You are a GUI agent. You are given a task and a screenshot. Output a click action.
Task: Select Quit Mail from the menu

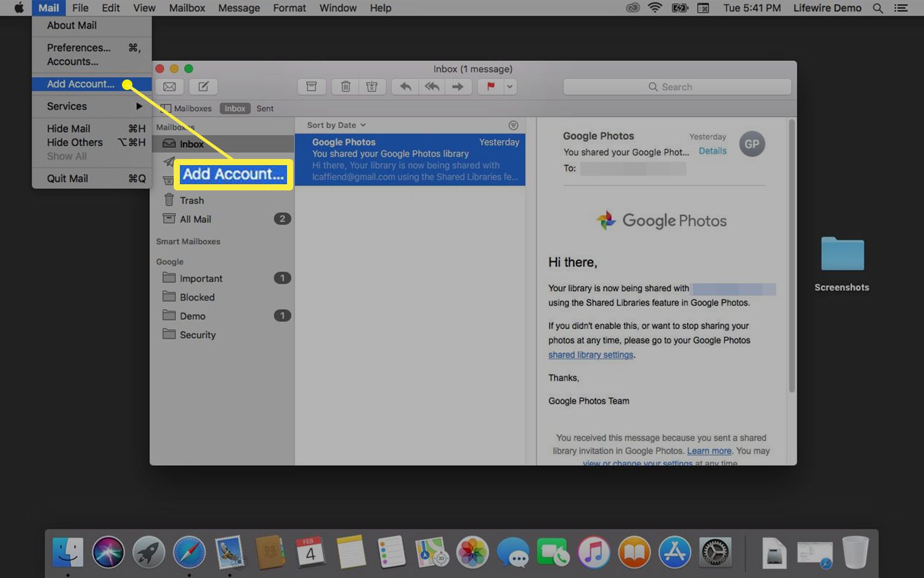[x=92, y=178]
